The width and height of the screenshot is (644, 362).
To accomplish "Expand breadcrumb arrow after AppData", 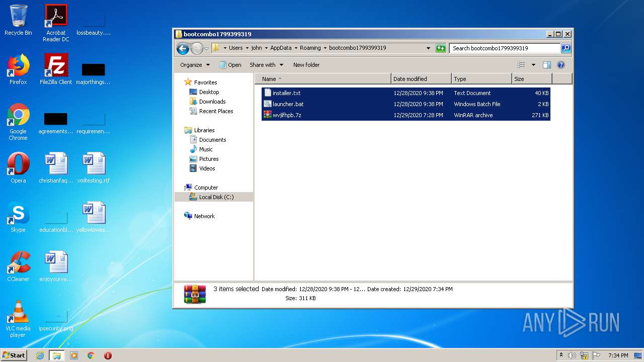I will click(x=295, y=48).
